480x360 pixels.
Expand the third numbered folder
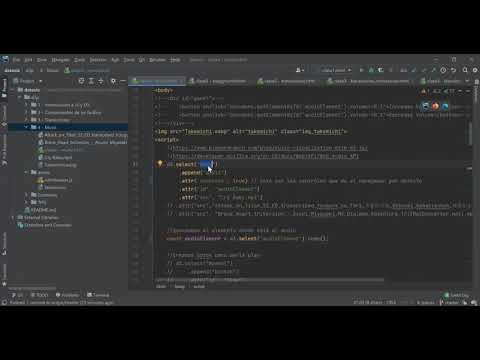[x=26, y=120]
